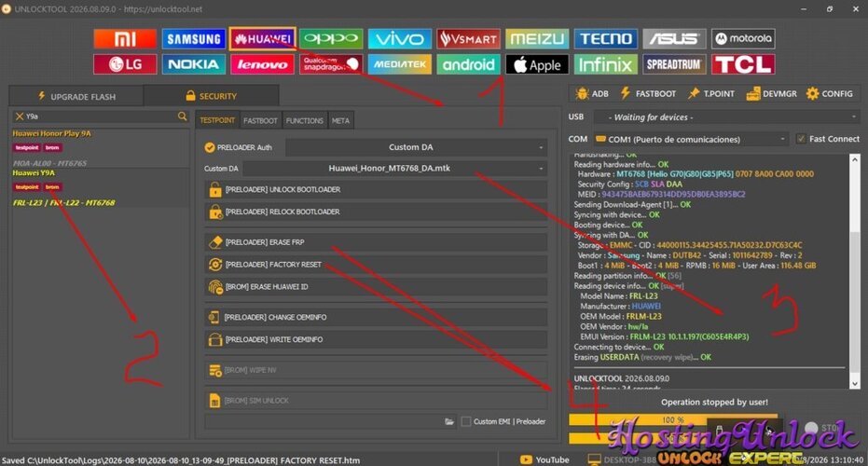Select the Nokia brand icon
The width and height of the screenshot is (868, 466).
194,64
